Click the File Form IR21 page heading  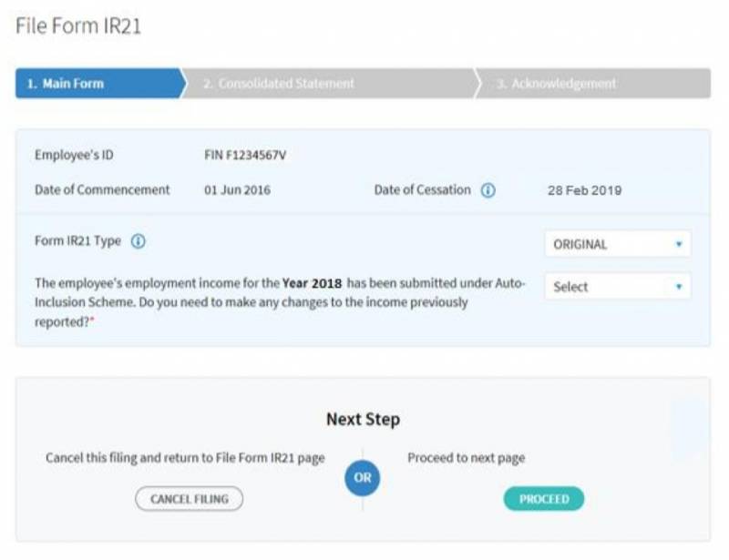pyautogui.click(x=78, y=26)
